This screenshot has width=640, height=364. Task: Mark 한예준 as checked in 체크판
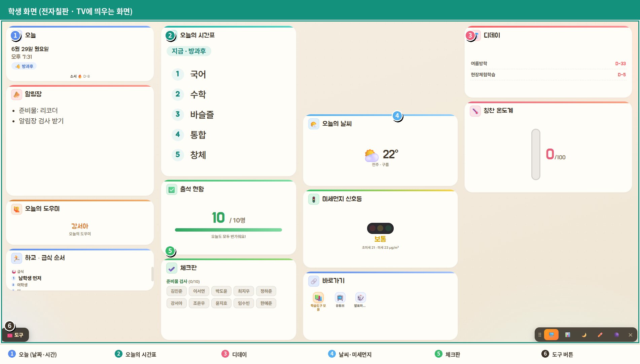pos(266,303)
